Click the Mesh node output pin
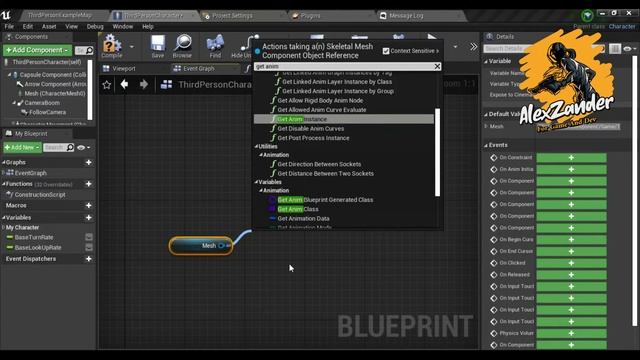Screen dimensions: 640x360 click(222, 246)
